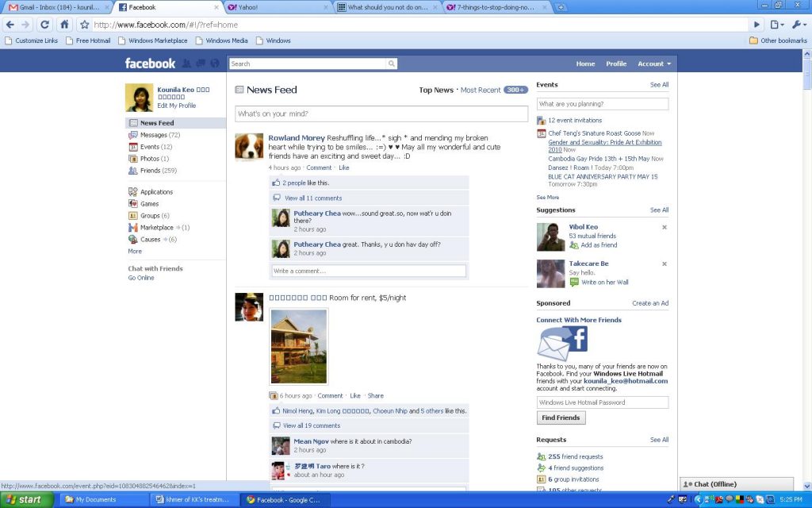
Task: Open Rowland Morey's profile link
Action: [x=297, y=138]
